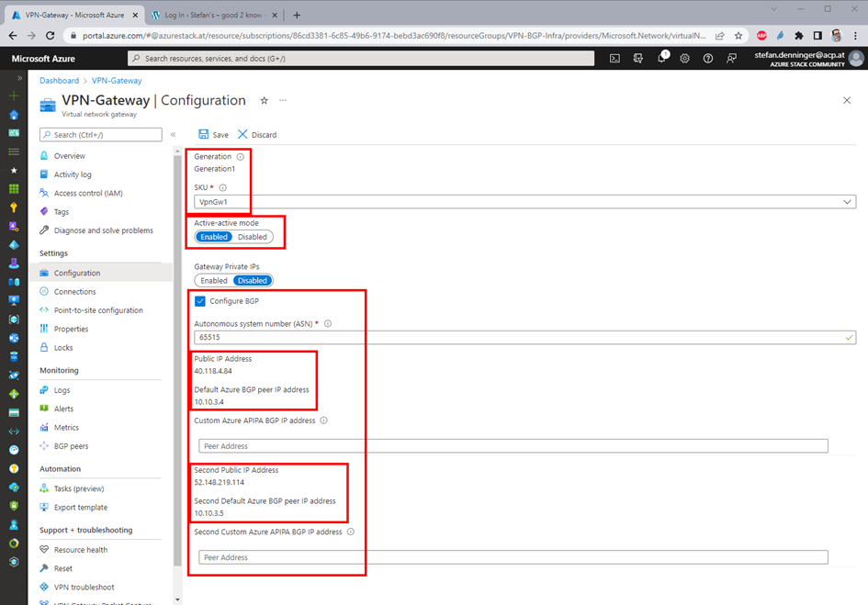The image size is (868, 605).
Task: Open the Cloud Shell icon in Azure header
Action: coord(614,58)
